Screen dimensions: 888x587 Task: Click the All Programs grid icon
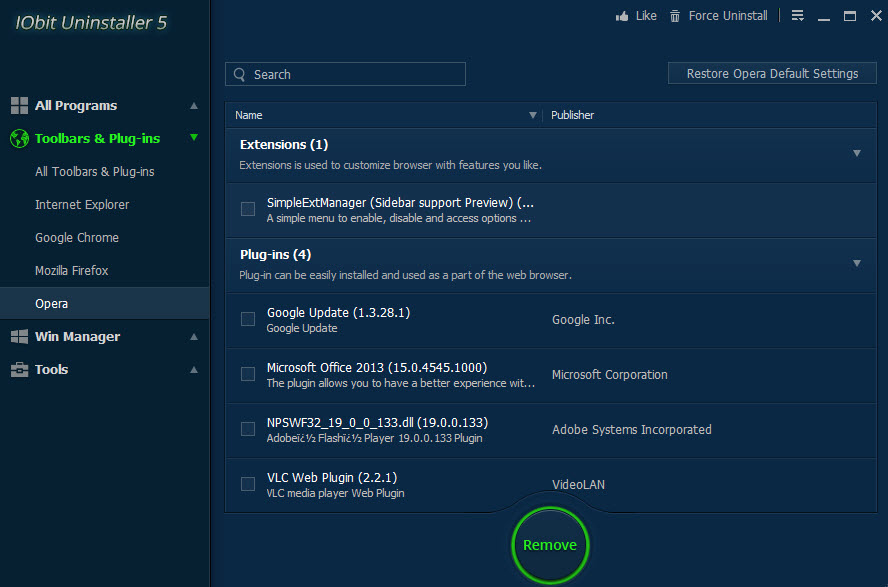click(19, 105)
